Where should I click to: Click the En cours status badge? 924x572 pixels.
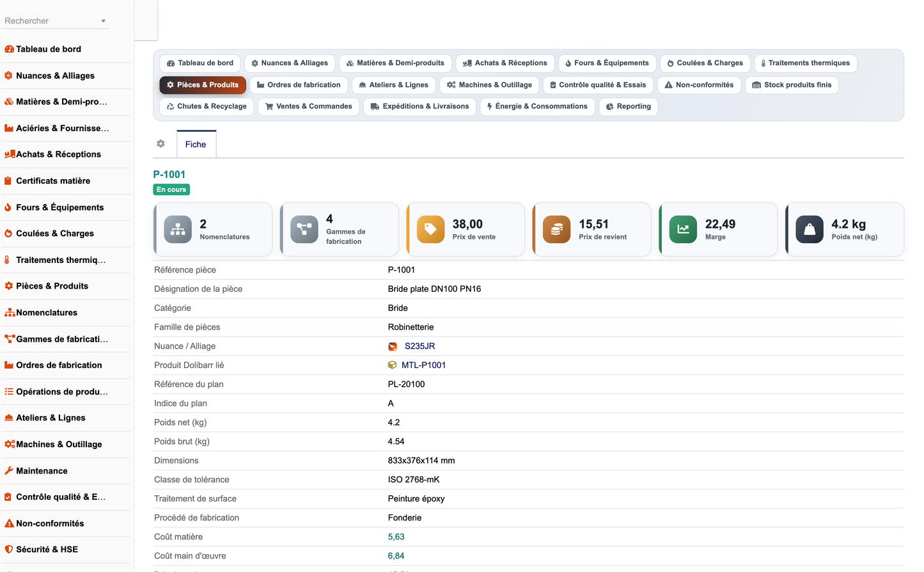click(171, 190)
